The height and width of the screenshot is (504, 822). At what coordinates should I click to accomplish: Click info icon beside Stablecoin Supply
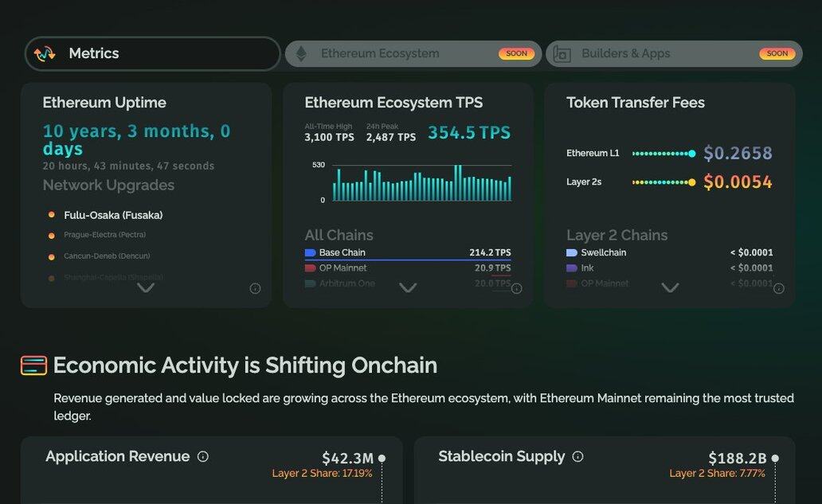click(x=578, y=457)
